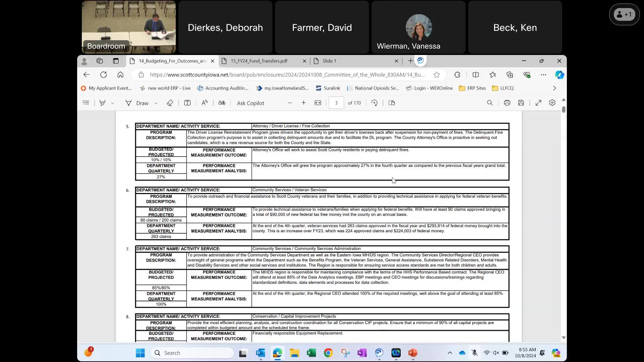Search inside the PDF
644x362 pixels.
(x=490, y=103)
